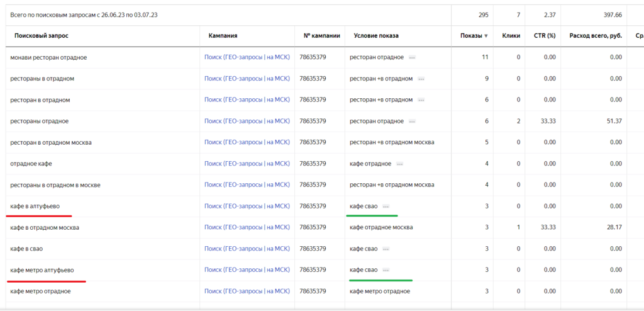Click 'Условие показа' column header
Screen dimensions: 644x311
tap(376, 36)
